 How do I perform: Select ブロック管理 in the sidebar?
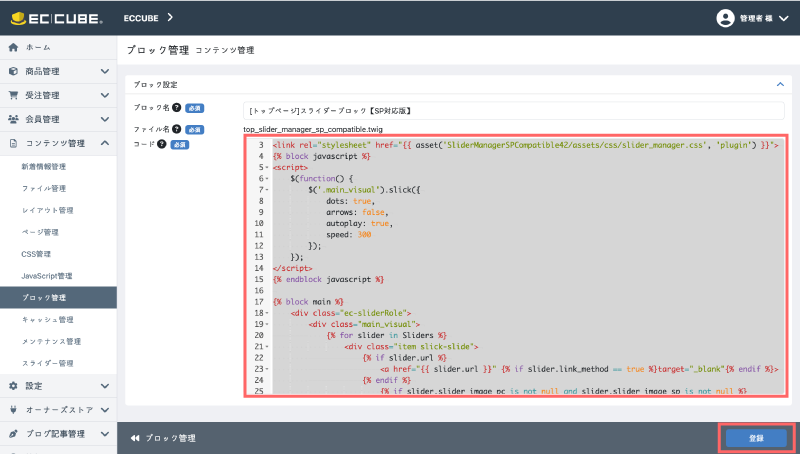tap(58, 297)
